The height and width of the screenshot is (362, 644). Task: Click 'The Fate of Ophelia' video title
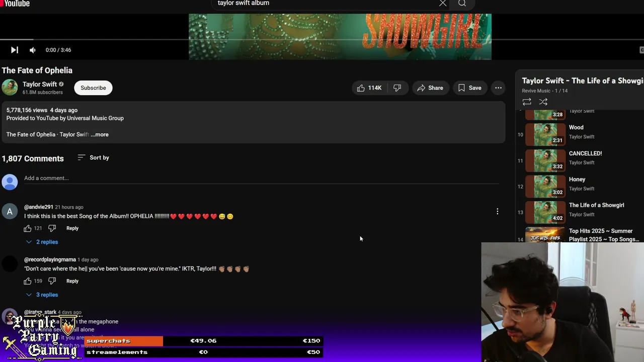[x=37, y=70]
